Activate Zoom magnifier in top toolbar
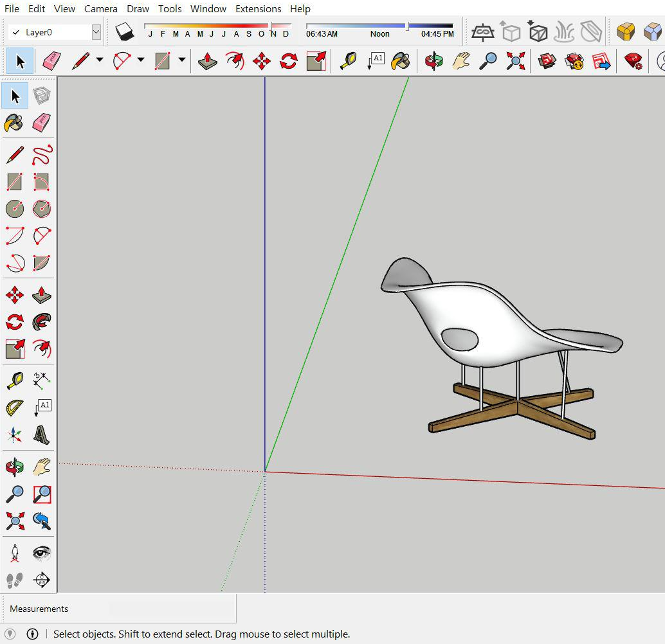665x644 pixels. (x=487, y=62)
